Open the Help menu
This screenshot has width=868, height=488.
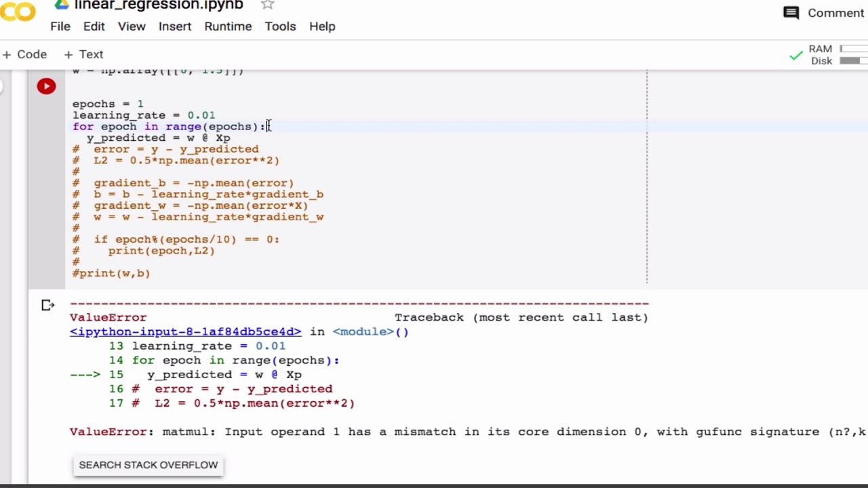coord(322,26)
